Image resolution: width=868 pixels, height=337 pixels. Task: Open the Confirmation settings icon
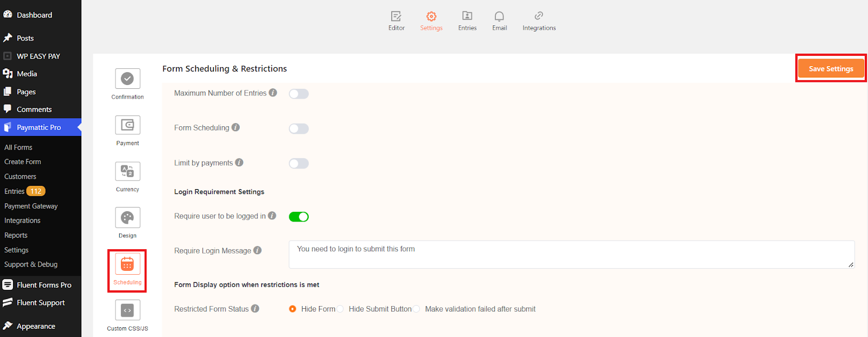[127, 79]
